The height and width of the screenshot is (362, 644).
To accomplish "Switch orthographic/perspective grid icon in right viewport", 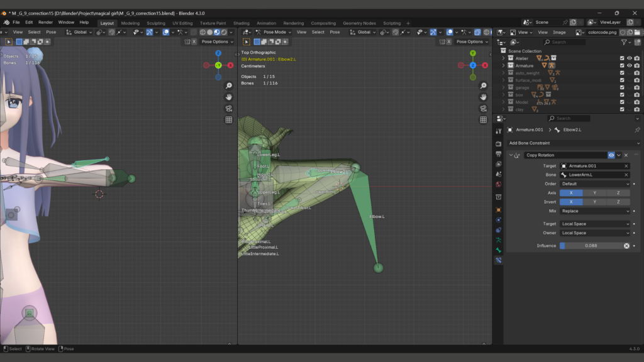I will [483, 119].
